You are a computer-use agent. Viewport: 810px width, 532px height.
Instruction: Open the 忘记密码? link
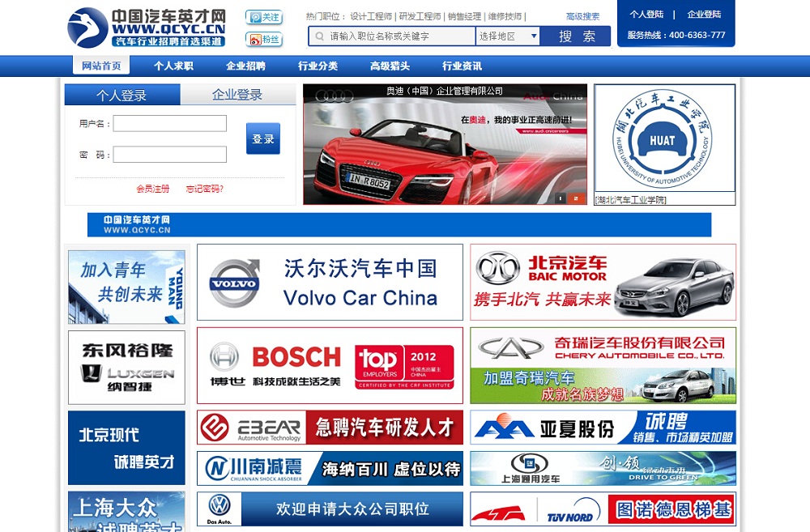205,189
